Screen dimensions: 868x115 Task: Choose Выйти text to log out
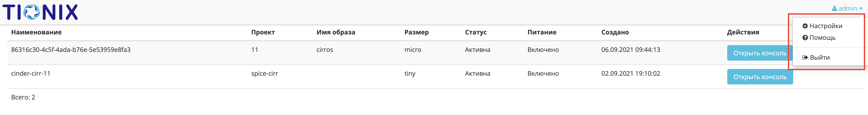(819, 58)
